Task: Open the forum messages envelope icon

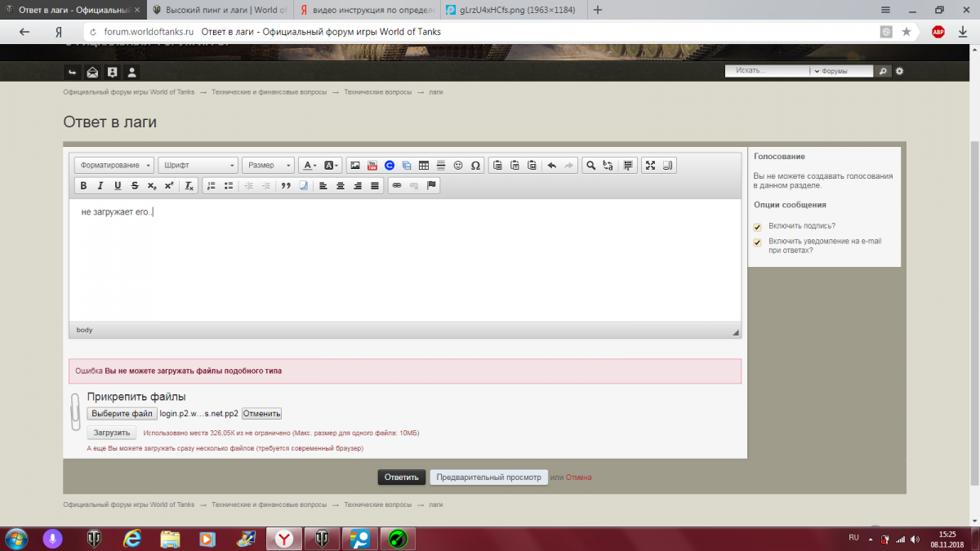Action: (x=93, y=72)
